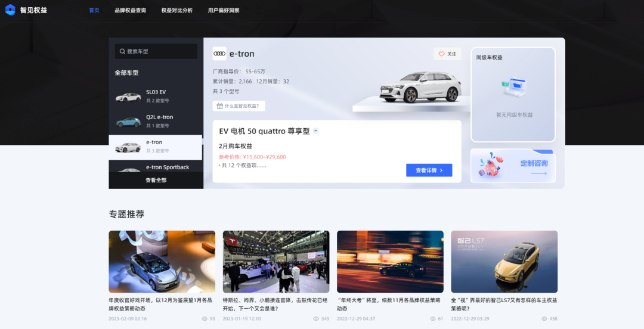This screenshot has height=329, width=644.
Task: Open the Tesla auto show article image
Action: click(x=276, y=262)
